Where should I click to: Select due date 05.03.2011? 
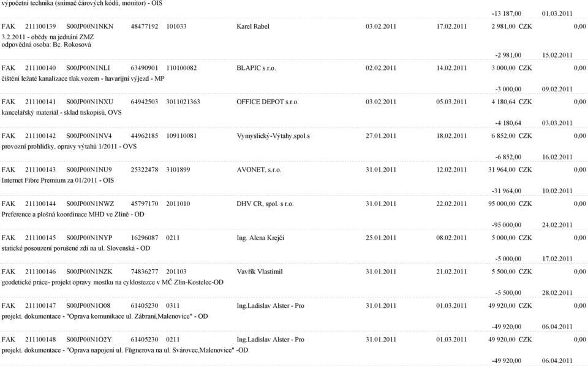(451, 102)
